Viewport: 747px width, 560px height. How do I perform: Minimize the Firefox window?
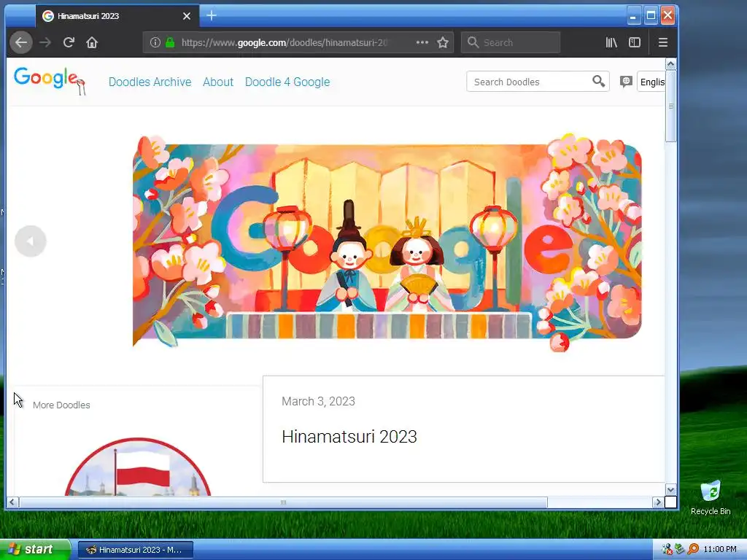[633, 16]
